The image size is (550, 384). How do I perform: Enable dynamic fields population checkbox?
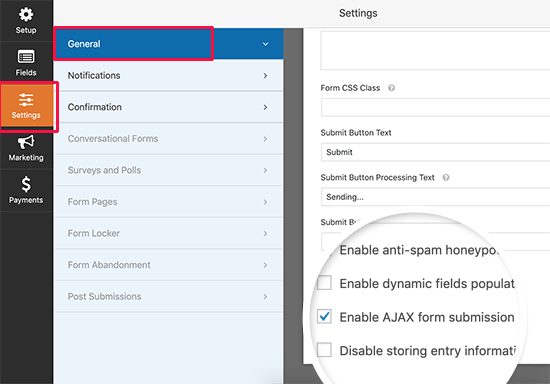(324, 283)
